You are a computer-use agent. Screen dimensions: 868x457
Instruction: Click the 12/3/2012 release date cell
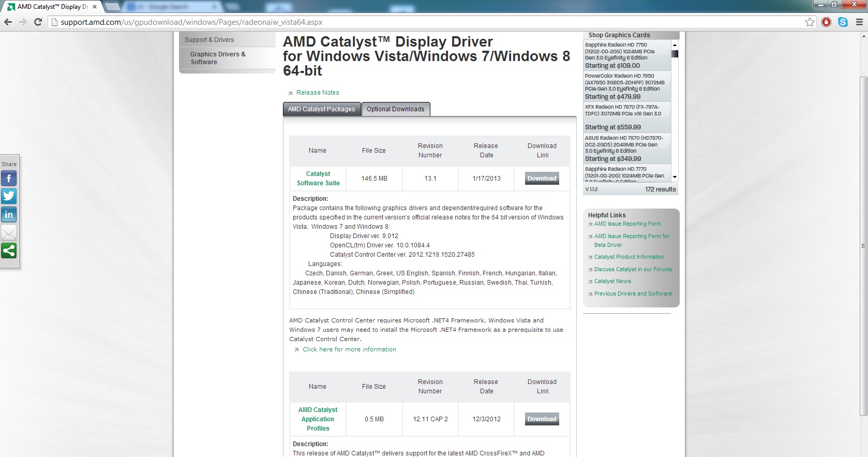coord(486,419)
